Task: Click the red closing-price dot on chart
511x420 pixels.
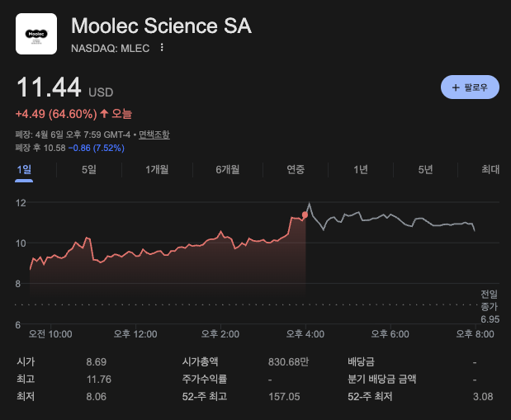Action: click(305, 215)
